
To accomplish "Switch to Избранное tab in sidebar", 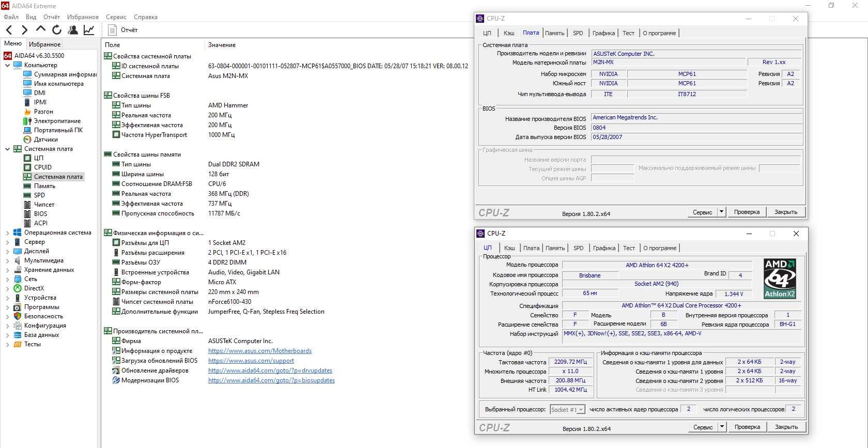I will (44, 44).
